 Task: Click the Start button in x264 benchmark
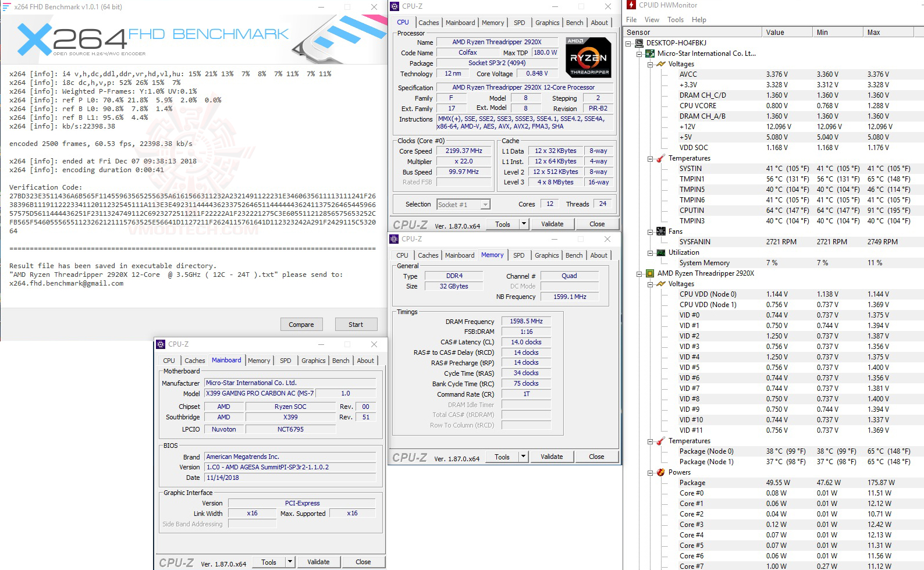356,325
